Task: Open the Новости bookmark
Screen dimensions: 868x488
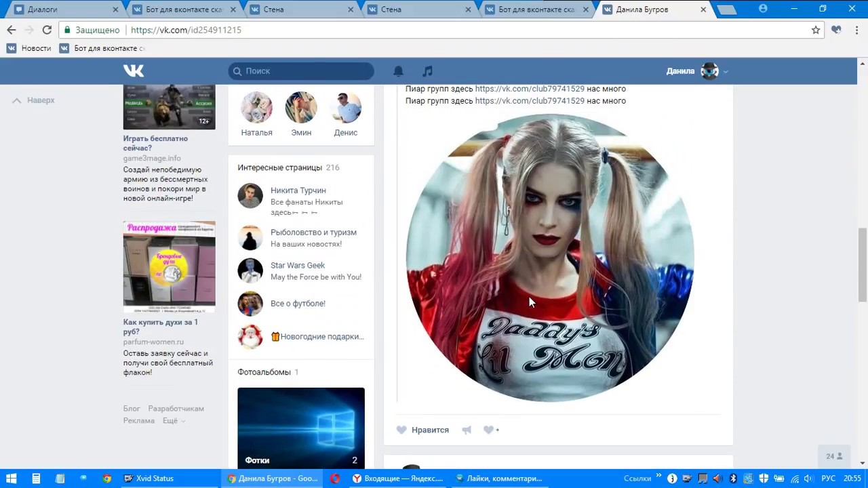Action: [29, 48]
